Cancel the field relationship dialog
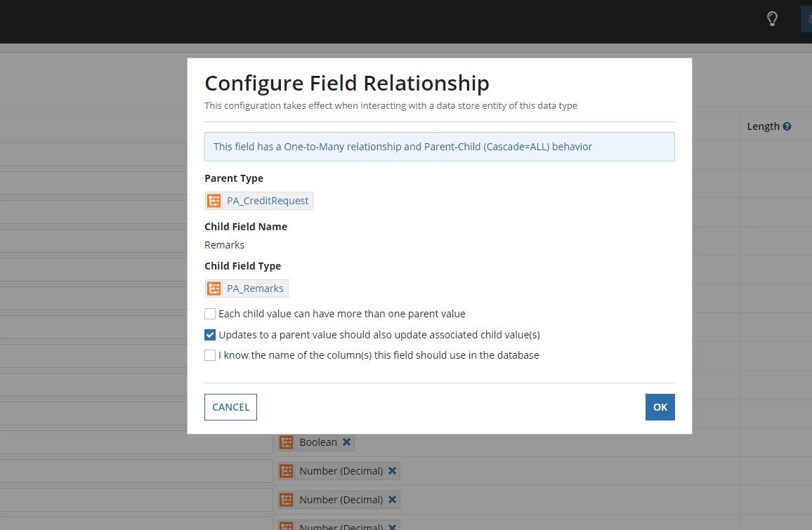Screen dimensions: 812x530 coord(230,407)
